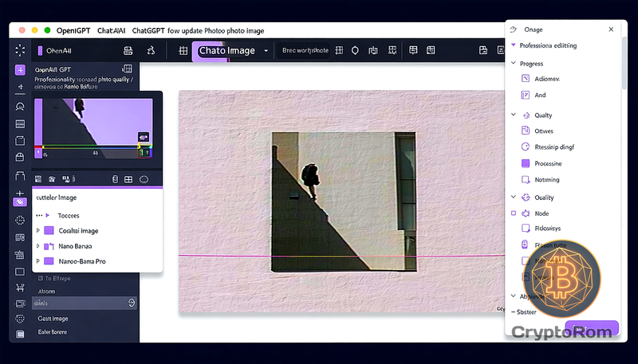Image resolution: width=638 pixels, height=364 pixels.
Task: Click the sparkle loader icon atop the sidebar
Action: click(20, 50)
